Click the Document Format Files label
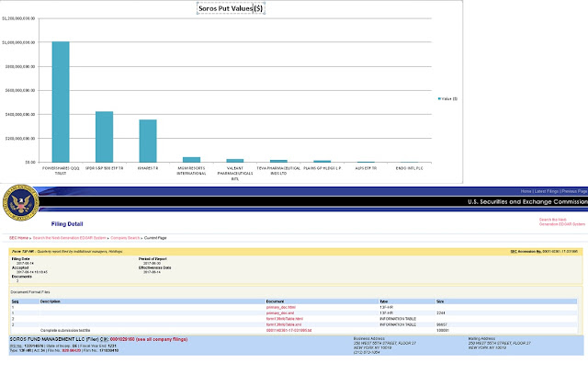The width and height of the screenshot is (588, 386). (30, 292)
